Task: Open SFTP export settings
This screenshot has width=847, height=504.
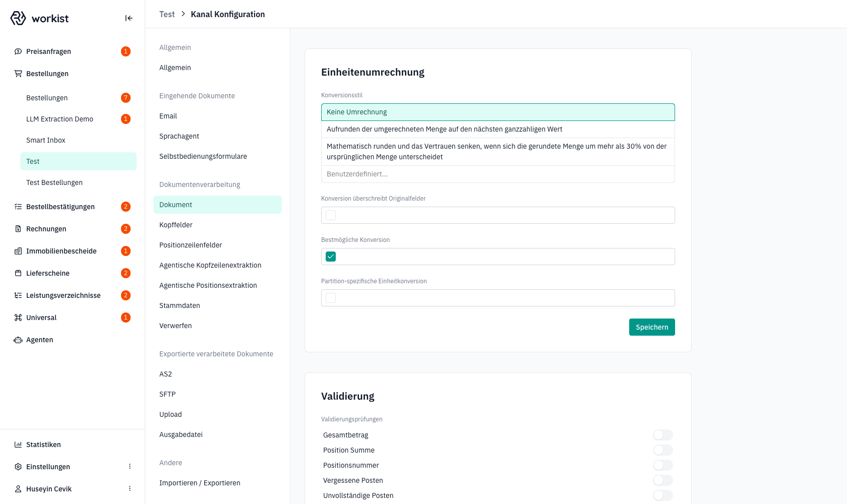Action: 217,394
